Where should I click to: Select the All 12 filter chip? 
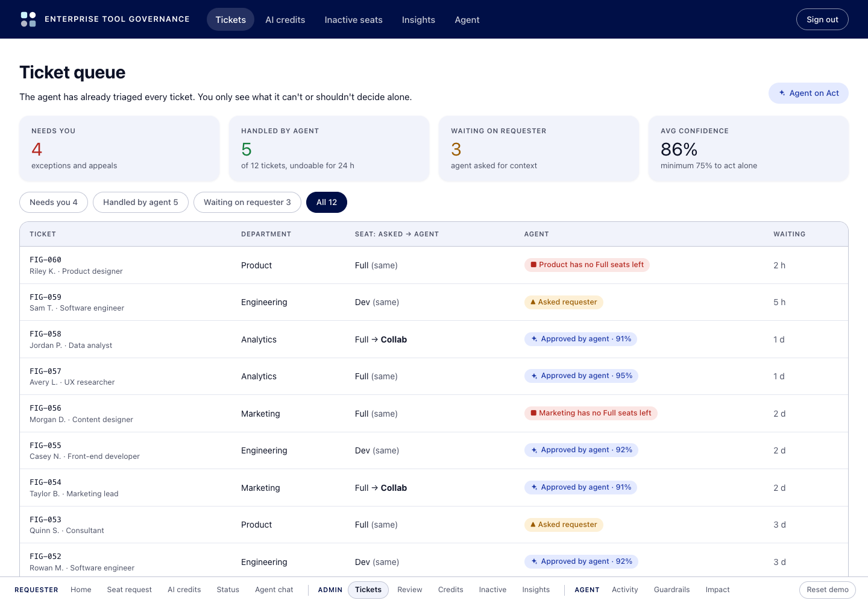(x=327, y=202)
